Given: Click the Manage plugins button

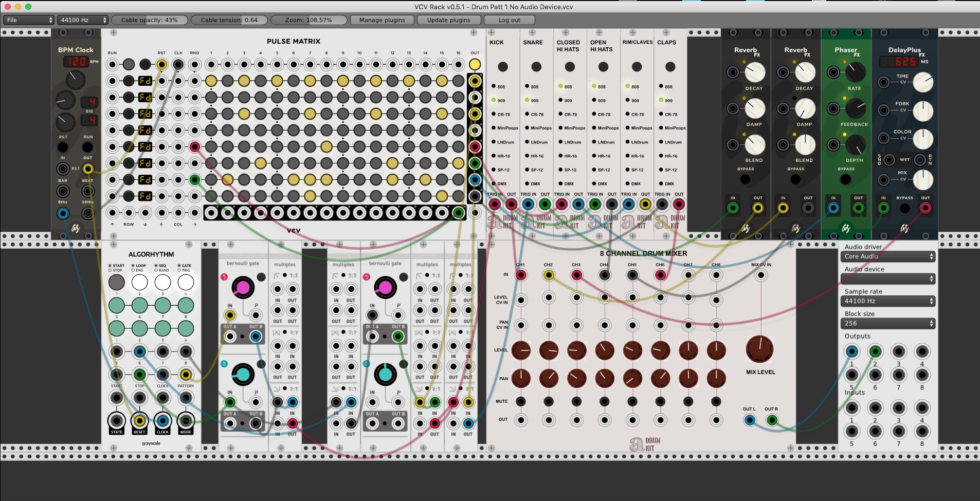Looking at the screenshot, I should 382,20.
